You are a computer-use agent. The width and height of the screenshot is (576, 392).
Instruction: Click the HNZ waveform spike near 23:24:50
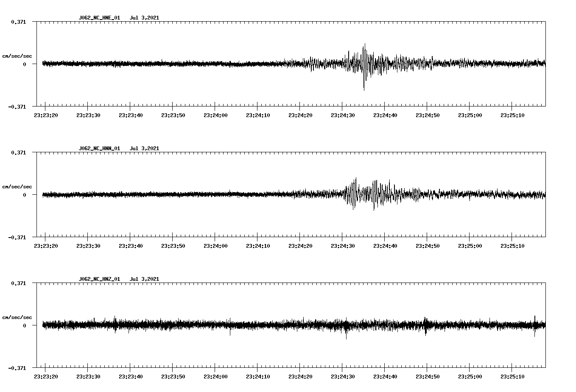(x=425, y=326)
